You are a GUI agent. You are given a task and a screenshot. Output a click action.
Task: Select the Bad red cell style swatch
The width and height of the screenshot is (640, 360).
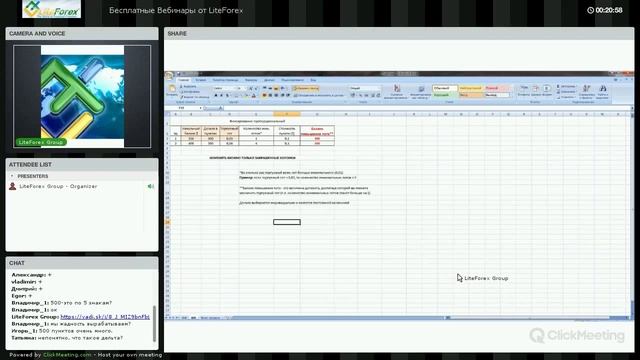(497, 88)
